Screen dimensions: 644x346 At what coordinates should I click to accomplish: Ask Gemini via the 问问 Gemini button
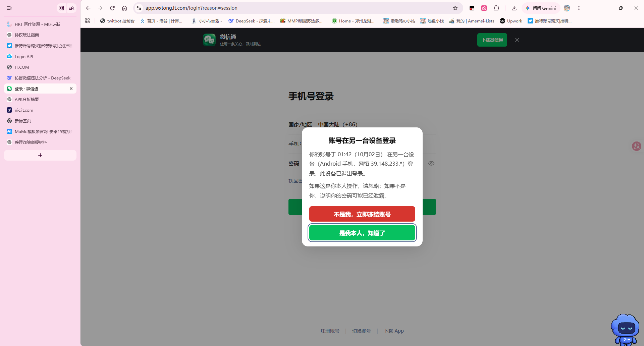(541, 8)
